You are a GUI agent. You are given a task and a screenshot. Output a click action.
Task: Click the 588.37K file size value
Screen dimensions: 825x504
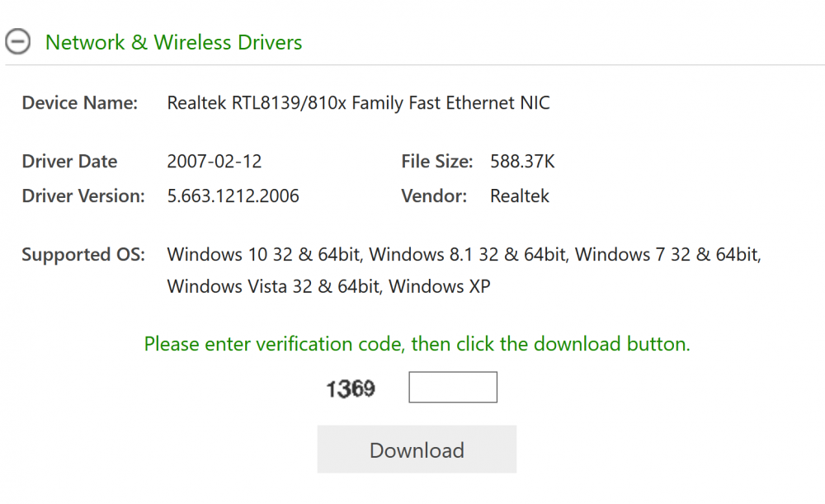(x=522, y=162)
